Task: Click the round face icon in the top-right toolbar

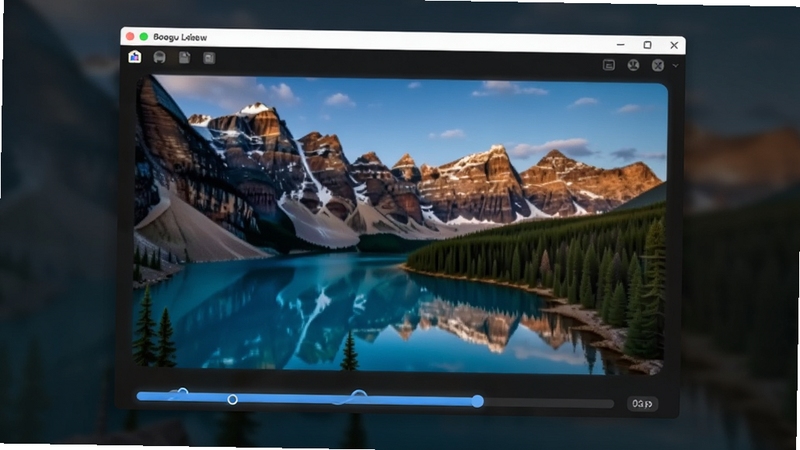Action: tap(633, 65)
